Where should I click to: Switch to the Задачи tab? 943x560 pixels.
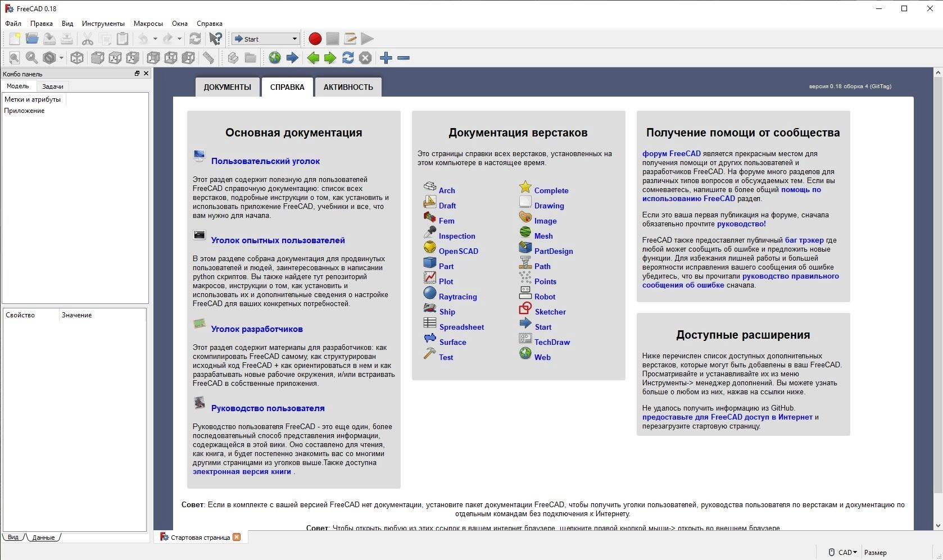(x=53, y=86)
